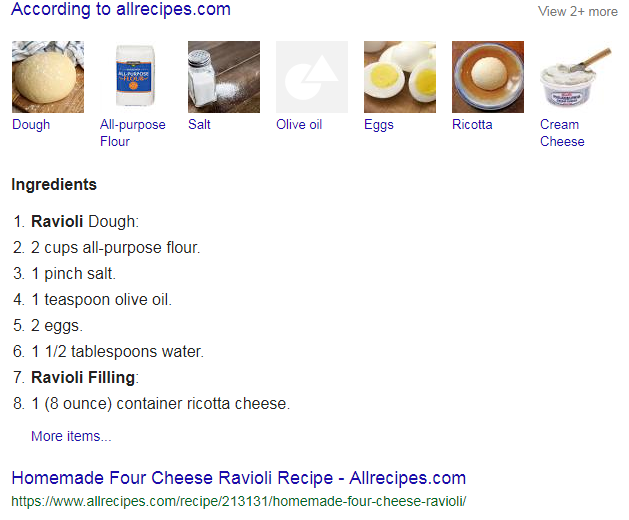Expand the More items... list
The width and height of the screenshot is (629, 520).
pos(71,436)
